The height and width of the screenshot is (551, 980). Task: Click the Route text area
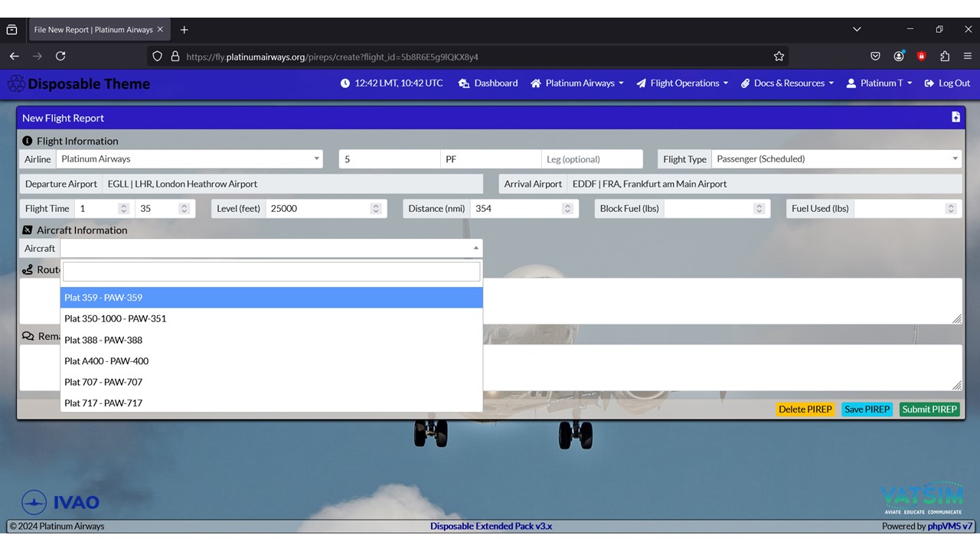click(x=491, y=301)
